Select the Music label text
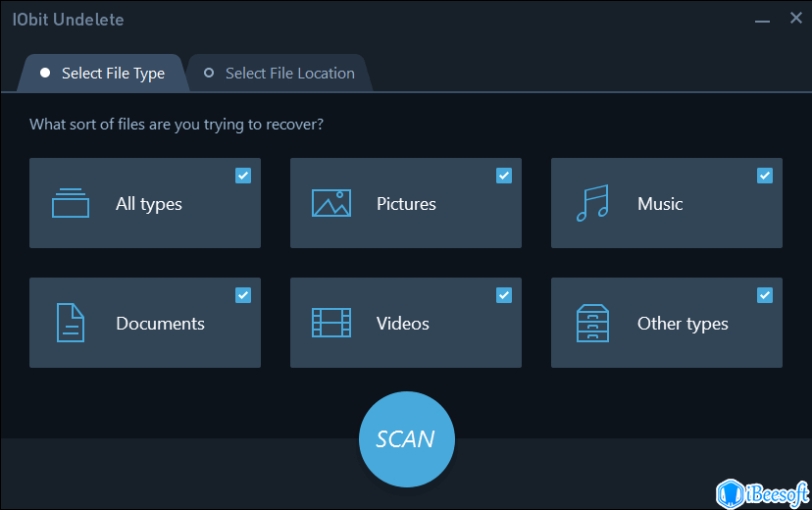The width and height of the screenshot is (812, 510). coord(660,203)
